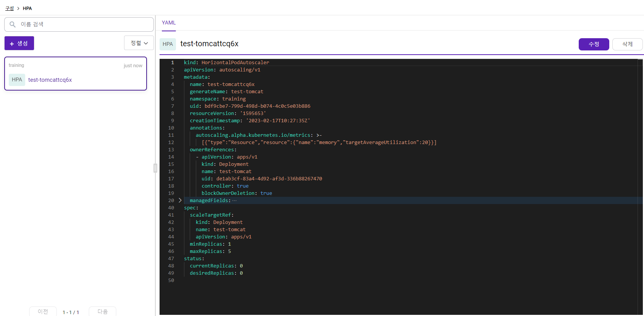The width and height of the screenshot is (644, 316).
Task: Click the creationTimestamp line
Action: tap(250, 120)
